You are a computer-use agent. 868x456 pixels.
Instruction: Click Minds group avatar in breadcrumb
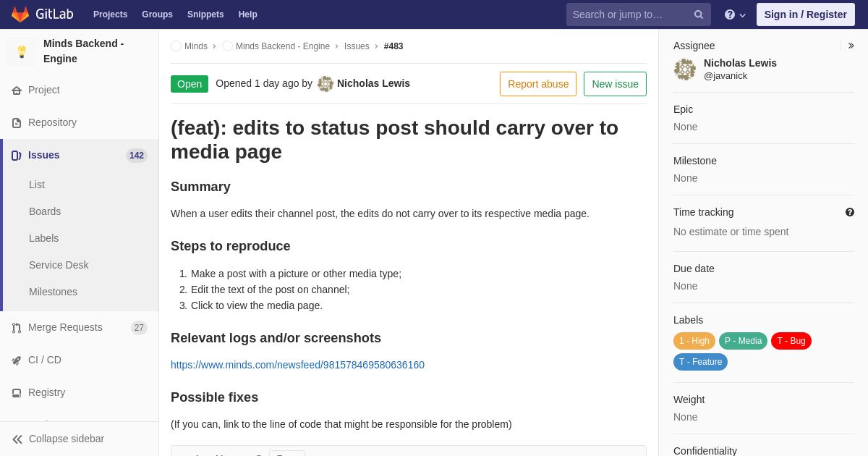[176, 46]
